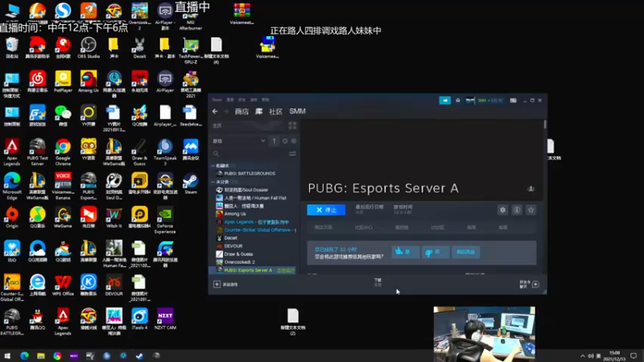Open the SMM profile tab
The height and width of the screenshot is (362, 644).
pos(297,111)
